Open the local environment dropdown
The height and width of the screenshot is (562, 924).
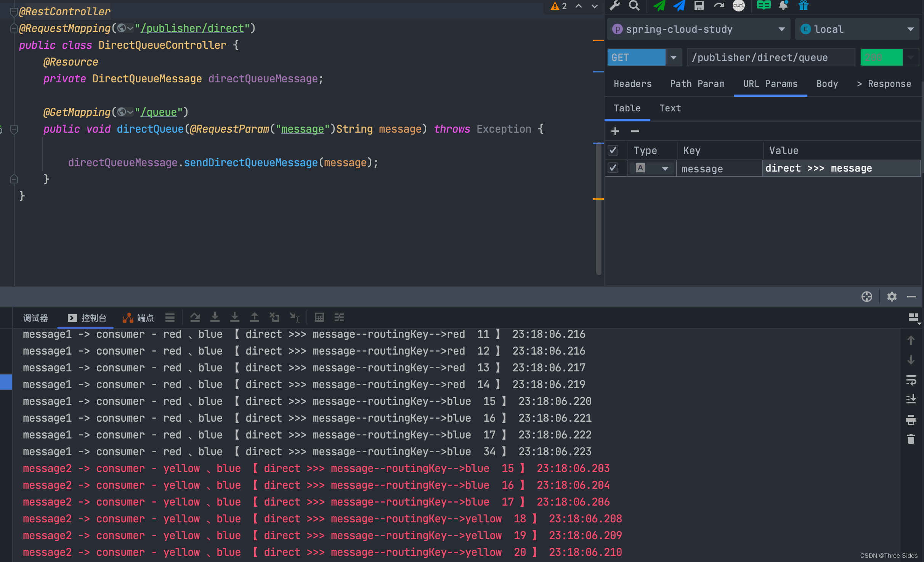(857, 29)
